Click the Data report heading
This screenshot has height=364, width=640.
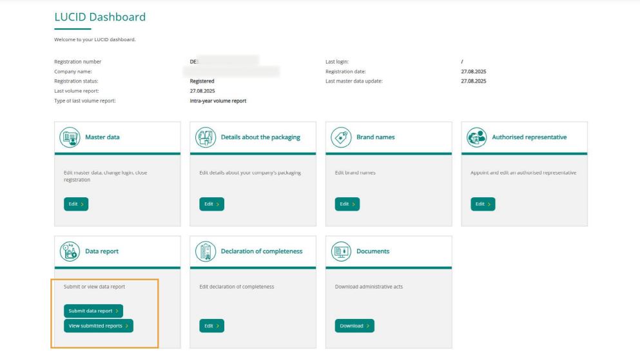[x=102, y=251]
